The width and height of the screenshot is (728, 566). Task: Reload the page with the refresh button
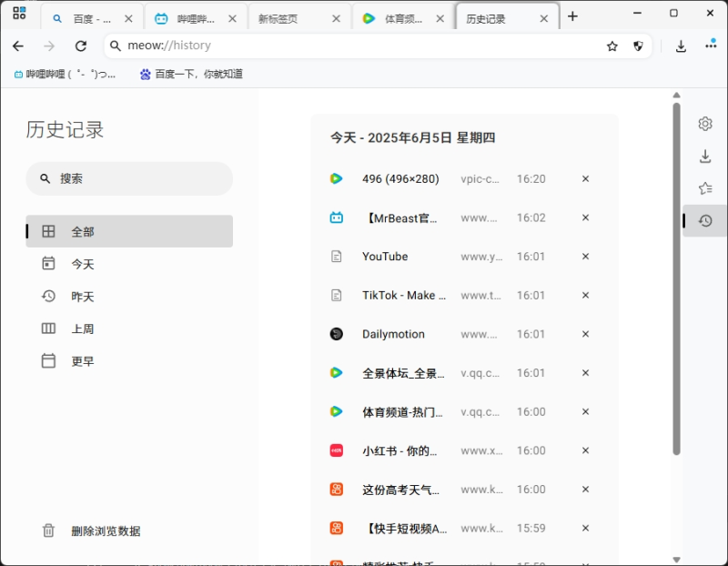(x=81, y=46)
